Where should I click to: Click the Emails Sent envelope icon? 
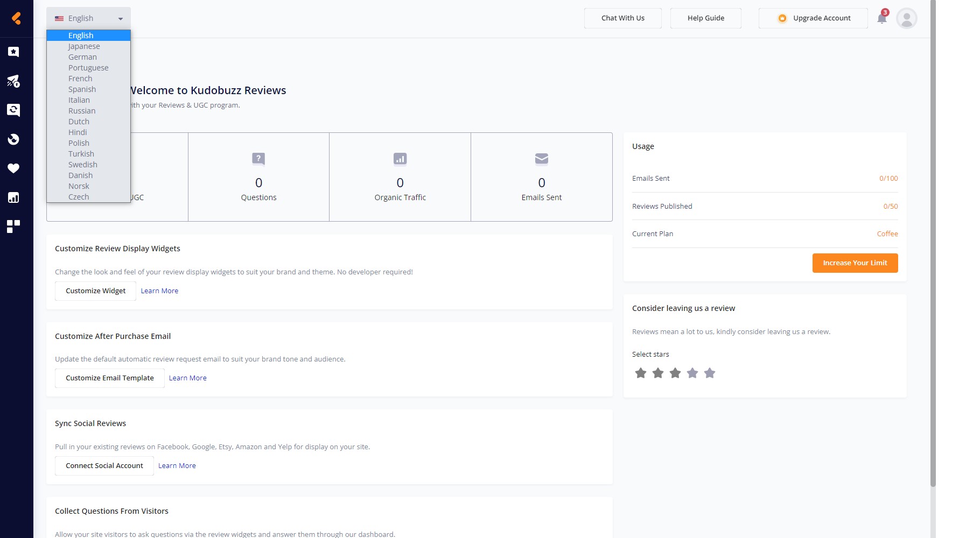(x=542, y=159)
